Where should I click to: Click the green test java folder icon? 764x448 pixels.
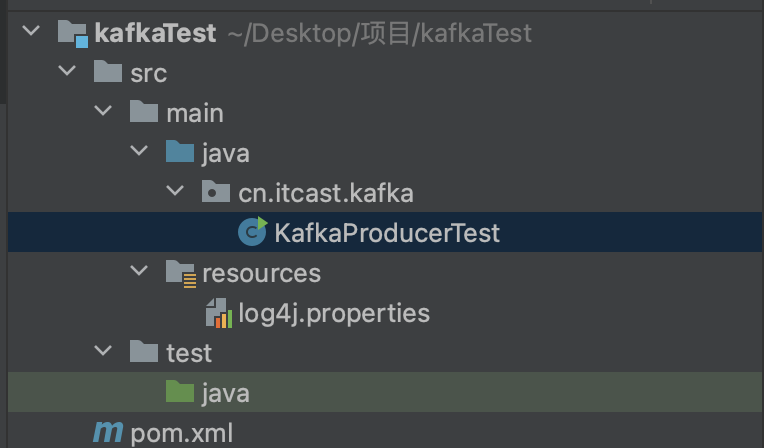[180, 392]
